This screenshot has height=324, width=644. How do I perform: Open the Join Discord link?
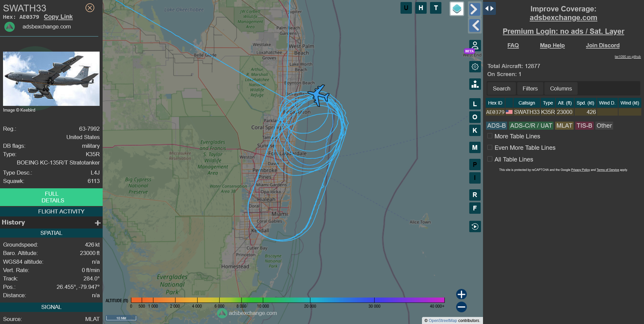(x=603, y=46)
